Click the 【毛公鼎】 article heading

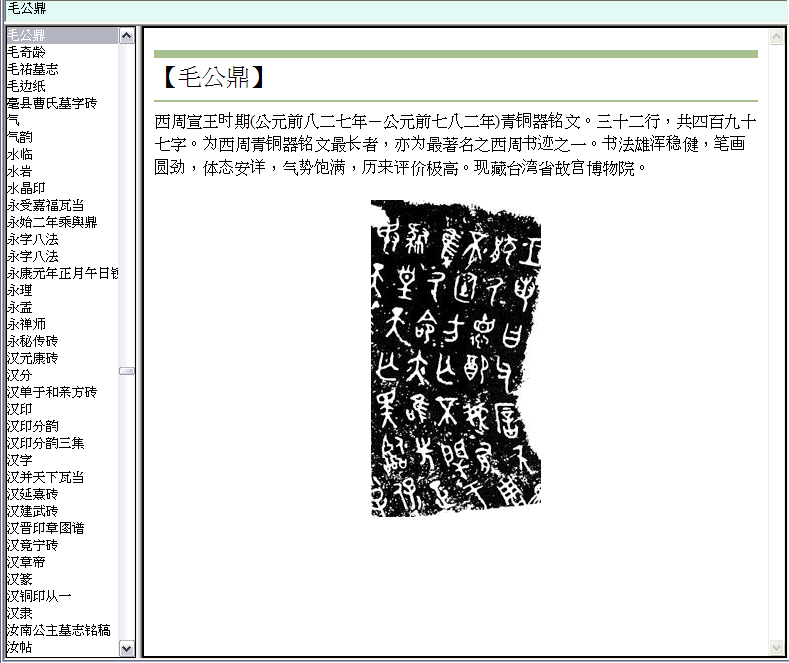213,78
